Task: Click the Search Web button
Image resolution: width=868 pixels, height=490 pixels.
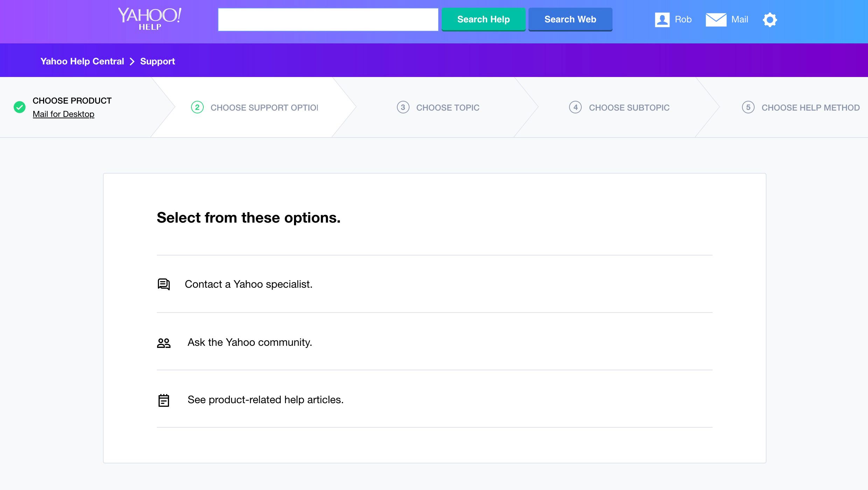Action: click(570, 19)
